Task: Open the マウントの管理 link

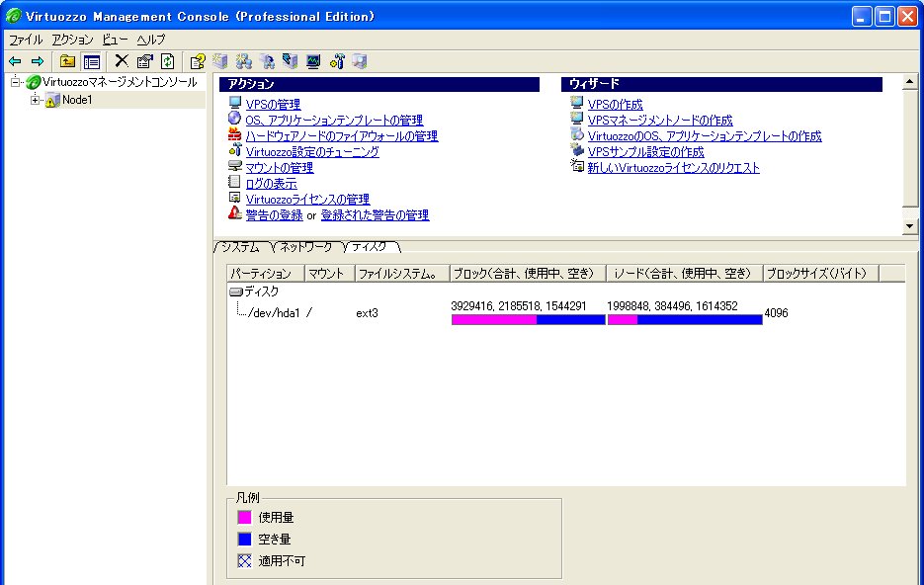Action: click(280, 168)
